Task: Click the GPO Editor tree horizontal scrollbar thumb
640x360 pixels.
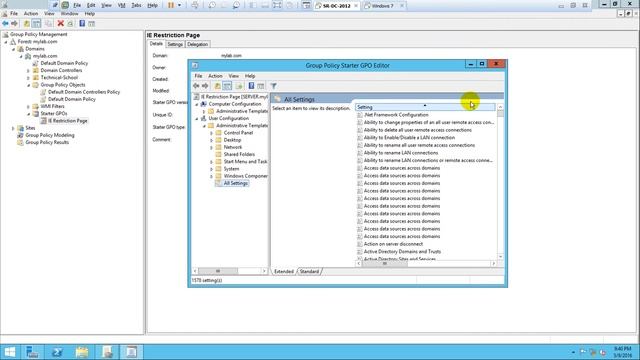Action: click(x=218, y=271)
